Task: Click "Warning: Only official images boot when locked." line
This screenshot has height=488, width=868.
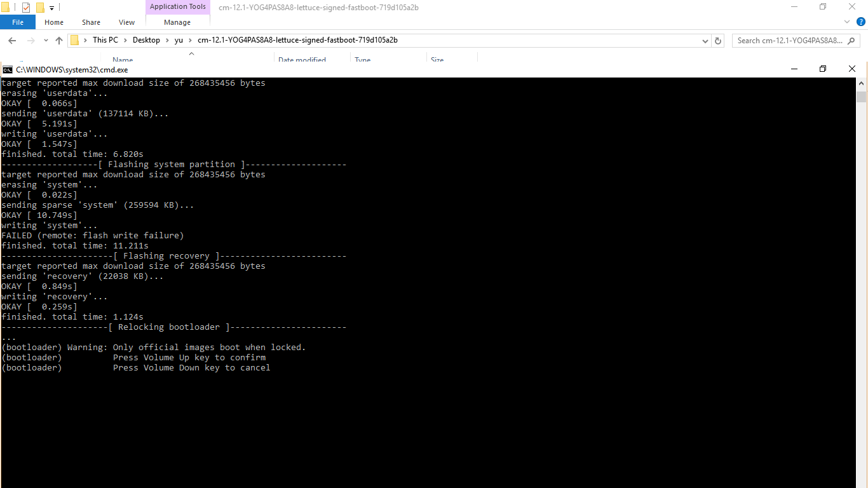Action: coord(154,348)
